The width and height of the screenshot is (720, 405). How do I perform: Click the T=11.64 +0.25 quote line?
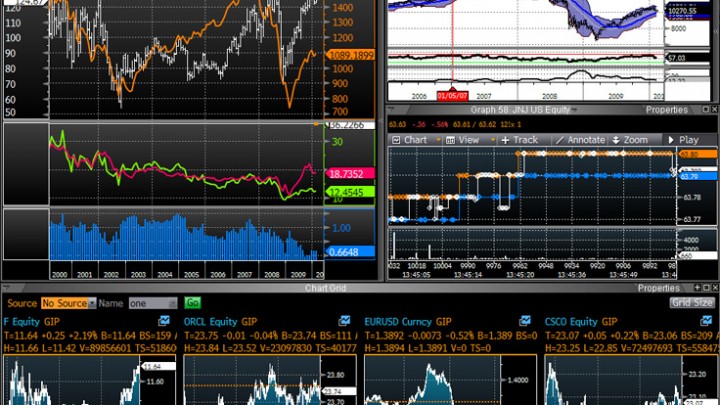coord(90,336)
